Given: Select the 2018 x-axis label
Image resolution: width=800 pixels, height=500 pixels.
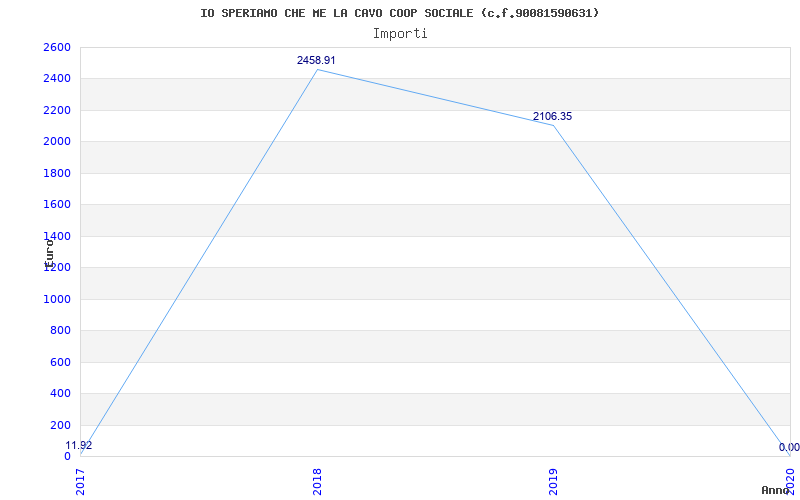Looking at the screenshot, I should (x=317, y=481).
